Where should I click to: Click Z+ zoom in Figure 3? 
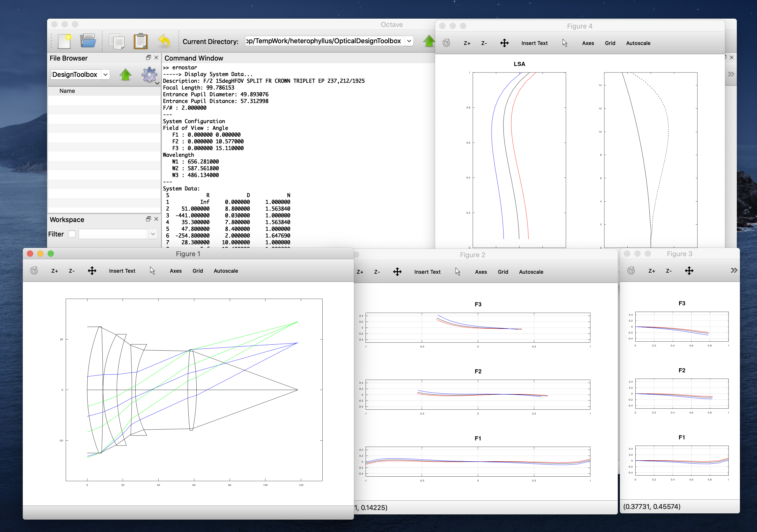click(651, 271)
